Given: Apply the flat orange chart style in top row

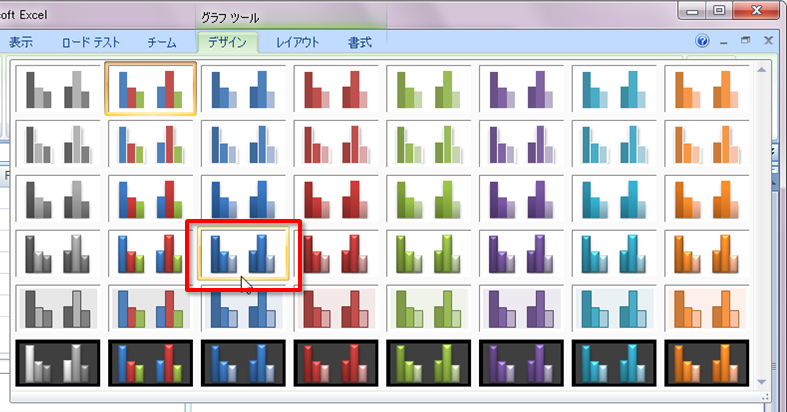Looking at the screenshot, I should coord(707,89).
